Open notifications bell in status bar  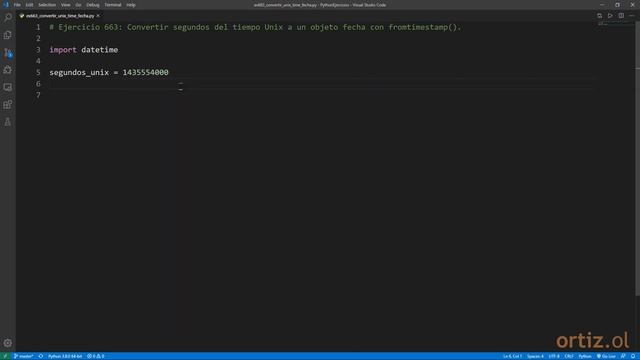(x=633, y=356)
